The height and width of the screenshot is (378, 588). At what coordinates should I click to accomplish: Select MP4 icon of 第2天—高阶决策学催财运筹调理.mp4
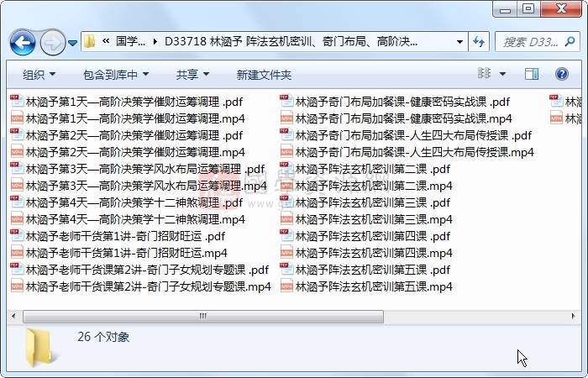coord(18,152)
